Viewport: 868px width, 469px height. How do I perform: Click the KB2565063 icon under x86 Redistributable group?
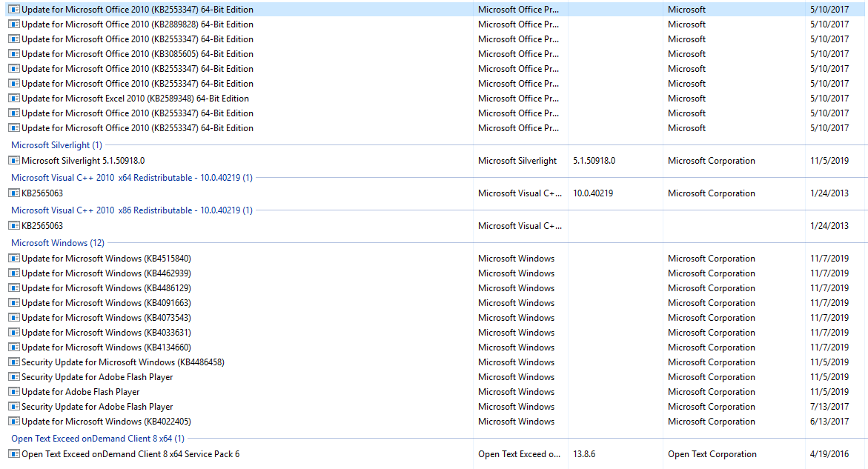click(14, 226)
